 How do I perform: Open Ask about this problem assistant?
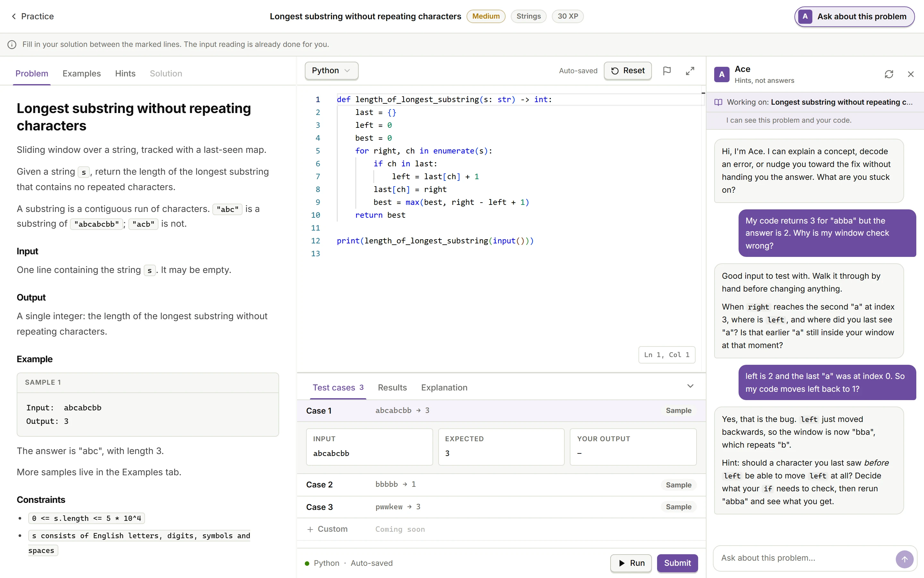tap(854, 16)
